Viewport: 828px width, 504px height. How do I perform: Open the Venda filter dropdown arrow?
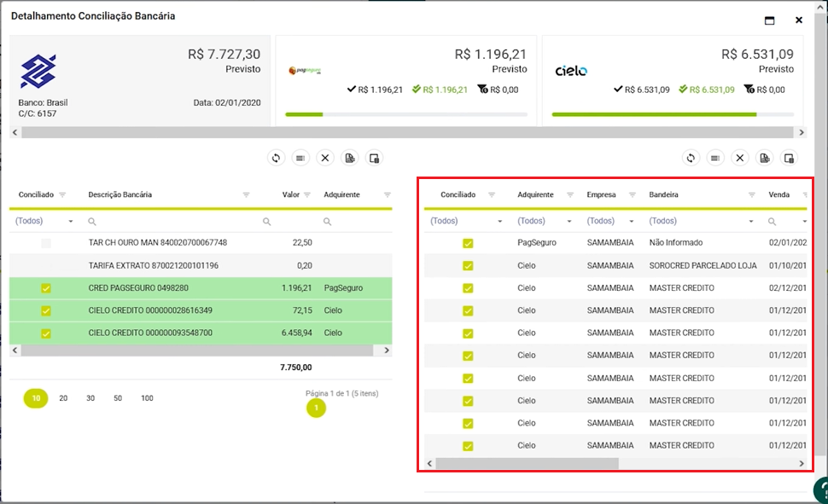click(804, 221)
